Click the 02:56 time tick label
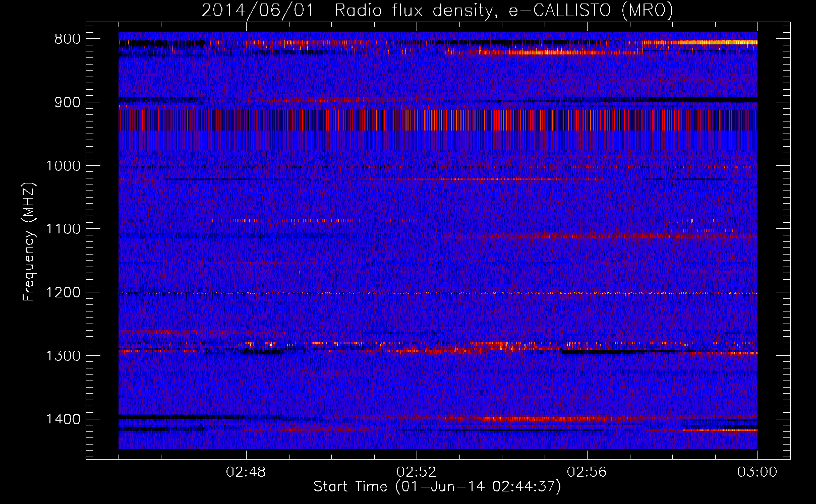This screenshot has width=816, height=504. click(x=587, y=472)
